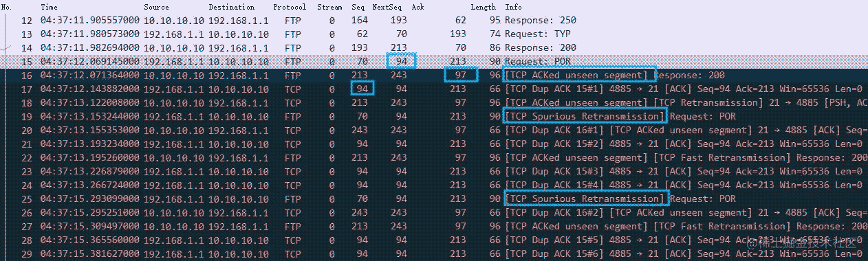The image size is (868, 261).
Task: Click the Source column header
Action: point(156,7)
